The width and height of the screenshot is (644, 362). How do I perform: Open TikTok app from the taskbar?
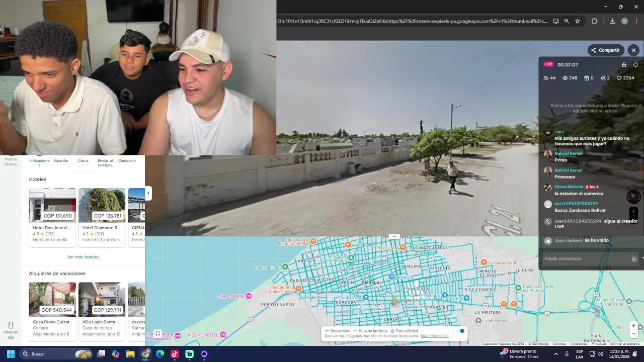click(x=175, y=354)
